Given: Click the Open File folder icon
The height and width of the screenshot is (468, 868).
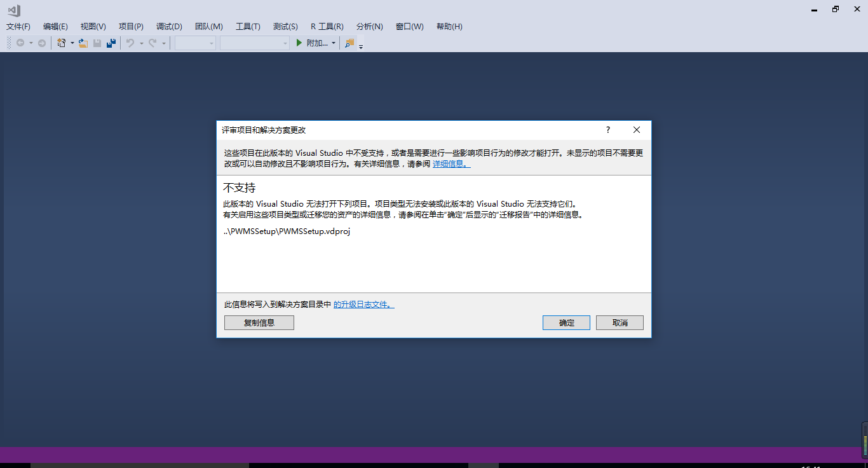Looking at the screenshot, I should pos(83,43).
